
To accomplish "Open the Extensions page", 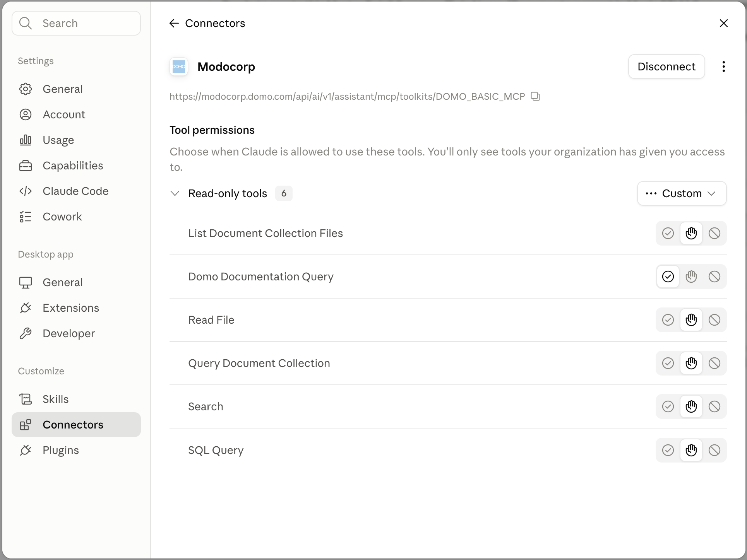I will 76,308.
